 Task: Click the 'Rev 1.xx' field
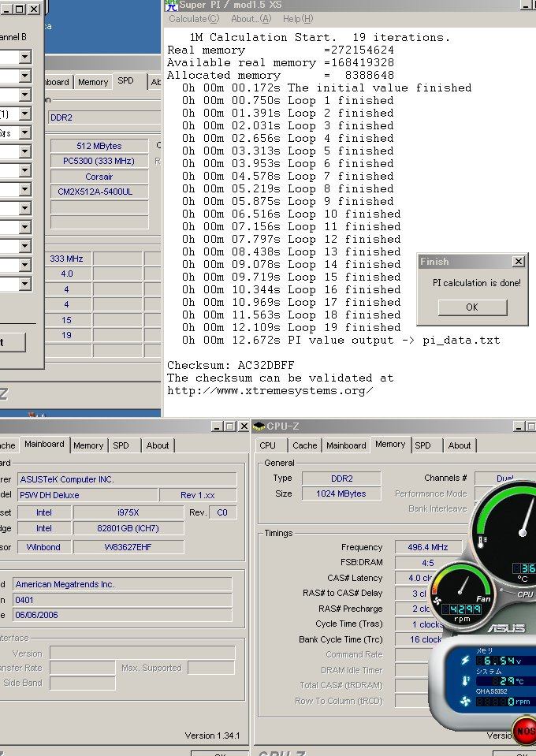click(198, 495)
